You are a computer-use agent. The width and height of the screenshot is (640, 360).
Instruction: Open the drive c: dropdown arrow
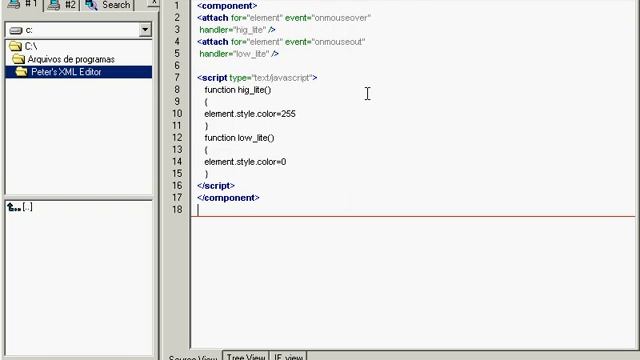tap(145, 29)
